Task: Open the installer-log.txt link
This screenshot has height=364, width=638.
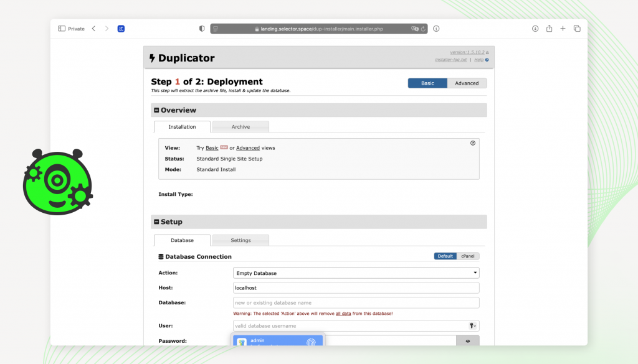Action: 450,59
